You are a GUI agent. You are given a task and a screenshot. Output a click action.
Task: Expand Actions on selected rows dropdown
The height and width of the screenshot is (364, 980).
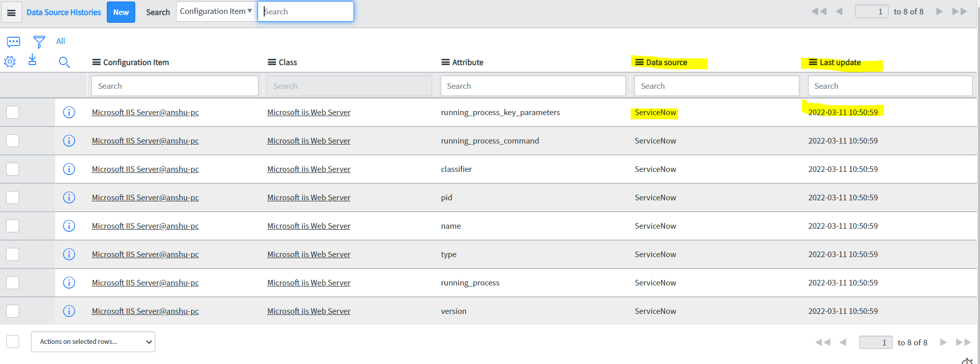(x=93, y=342)
